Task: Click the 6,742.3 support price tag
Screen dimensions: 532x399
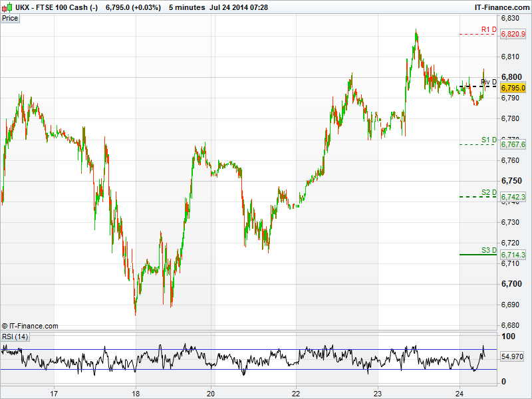Action: [513, 197]
